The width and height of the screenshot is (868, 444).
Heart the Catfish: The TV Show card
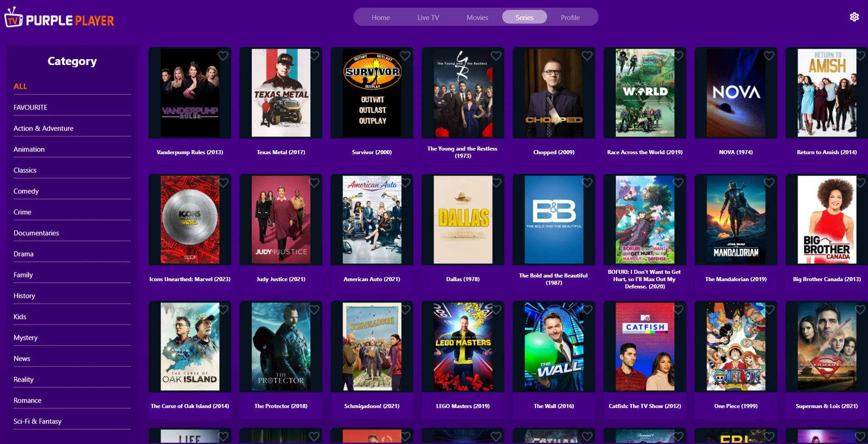[x=678, y=309]
